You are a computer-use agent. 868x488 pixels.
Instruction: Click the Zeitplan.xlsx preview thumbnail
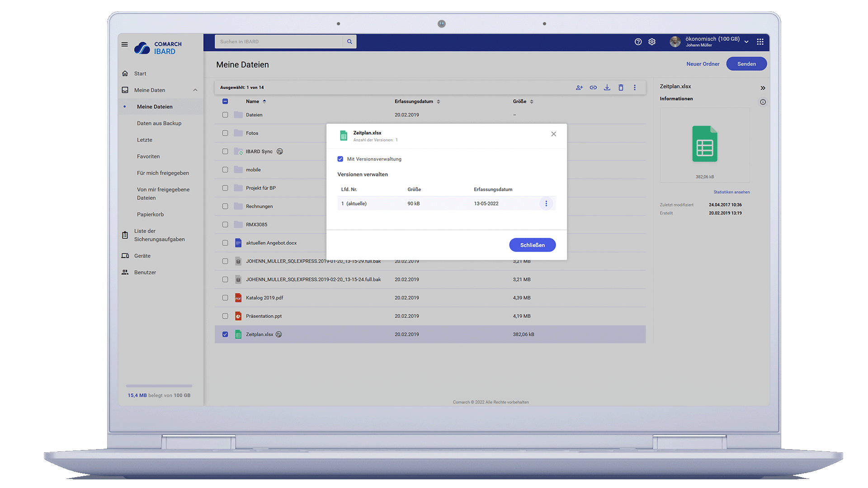(704, 144)
